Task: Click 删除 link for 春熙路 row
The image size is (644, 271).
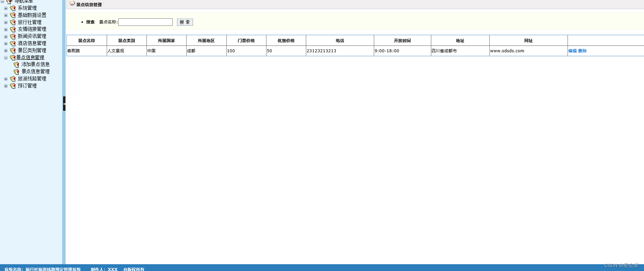Action: pyautogui.click(x=582, y=51)
